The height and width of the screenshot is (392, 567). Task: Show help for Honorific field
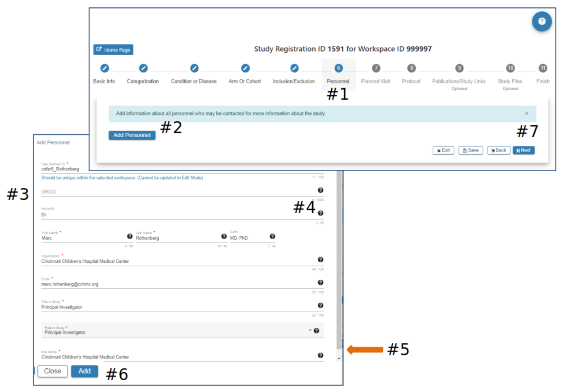click(x=320, y=213)
